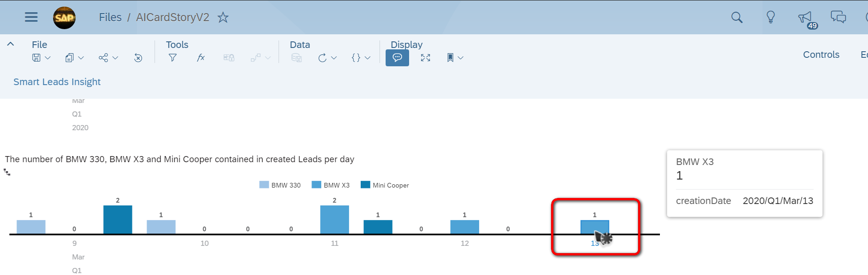Click tooltip value 2020/Q1/Mar/13
The image size is (868, 275).
point(778,201)
